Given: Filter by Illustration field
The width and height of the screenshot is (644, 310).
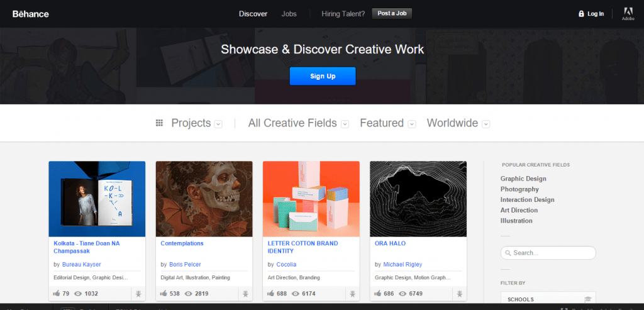Looking at the screenshot, I should tap(516, 221).
